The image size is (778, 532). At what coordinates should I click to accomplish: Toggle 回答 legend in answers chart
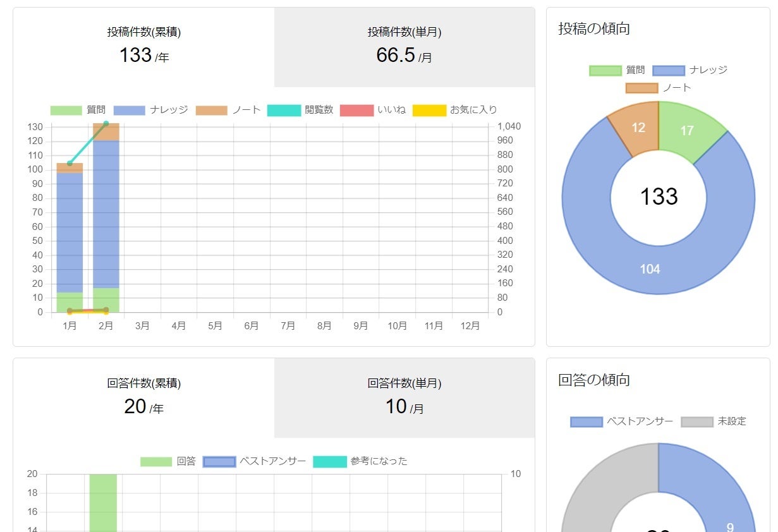point(168,461)
